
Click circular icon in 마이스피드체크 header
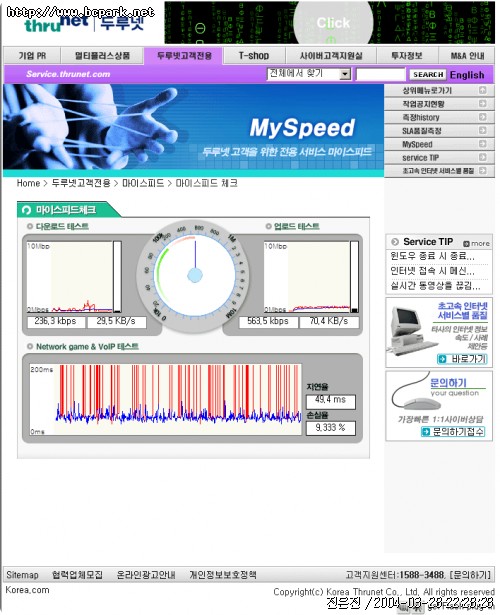coord(26,210)
